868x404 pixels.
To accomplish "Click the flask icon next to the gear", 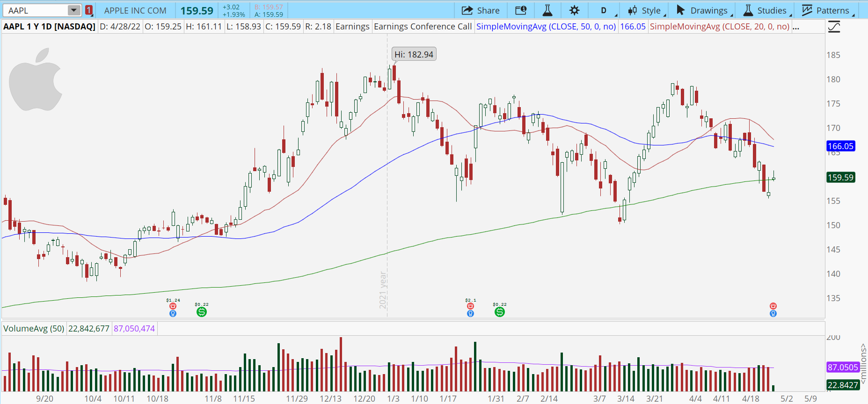I will click(x=547, y=10).
